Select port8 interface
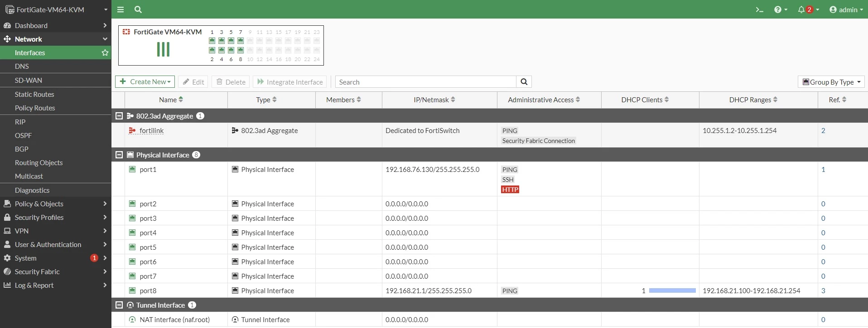This screenshot has width=868, height=328. pos(490,290)
